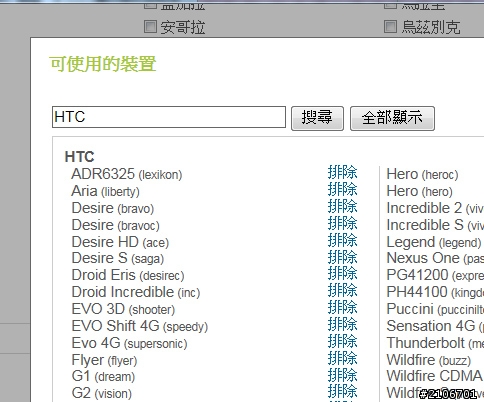Viewport: 484px width, 402px height.
Task: Exclude Desire (bravoc) via 排除 link
Action: pos(342,223)
